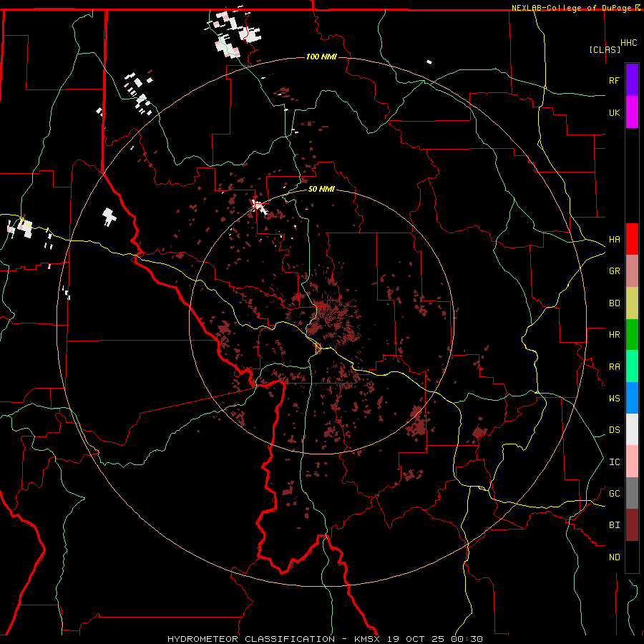Select the brown BI color swatch
Viewport: 644px width, 644px height.
[x=632, y=525]
